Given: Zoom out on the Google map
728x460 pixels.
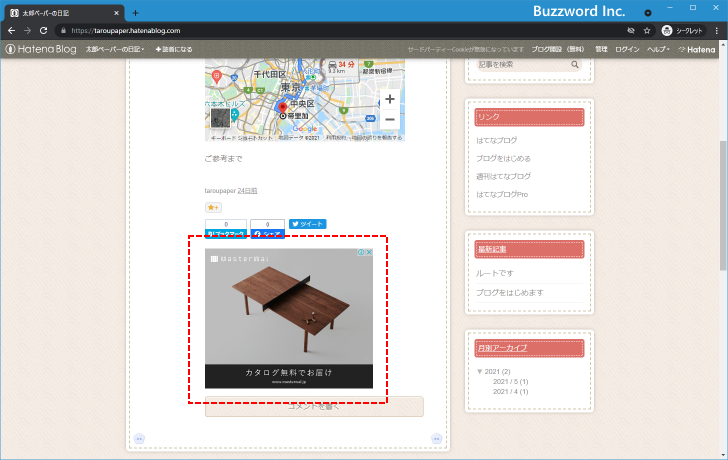Looking at the screenshot, I should (x=390, y=119).
